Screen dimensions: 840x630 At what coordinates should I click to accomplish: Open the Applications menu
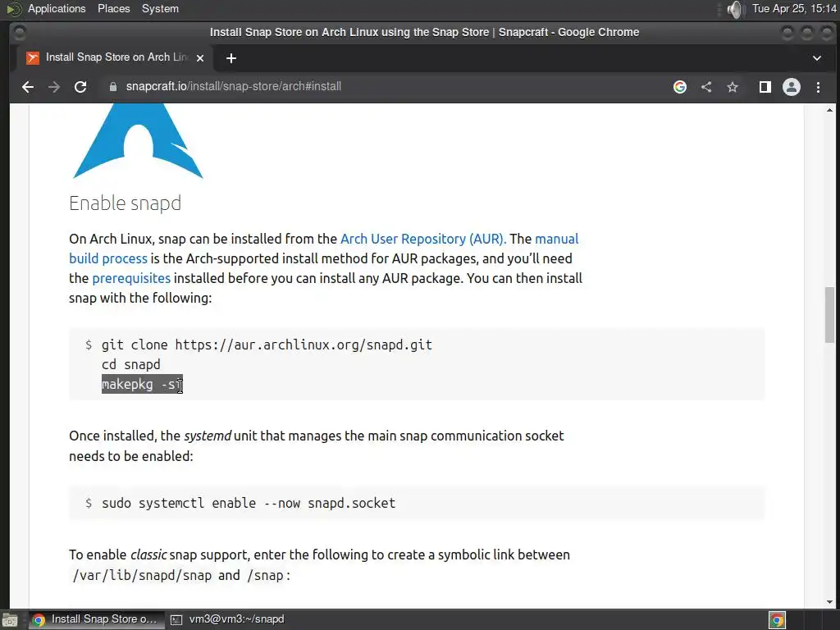(x=57, y=8)
